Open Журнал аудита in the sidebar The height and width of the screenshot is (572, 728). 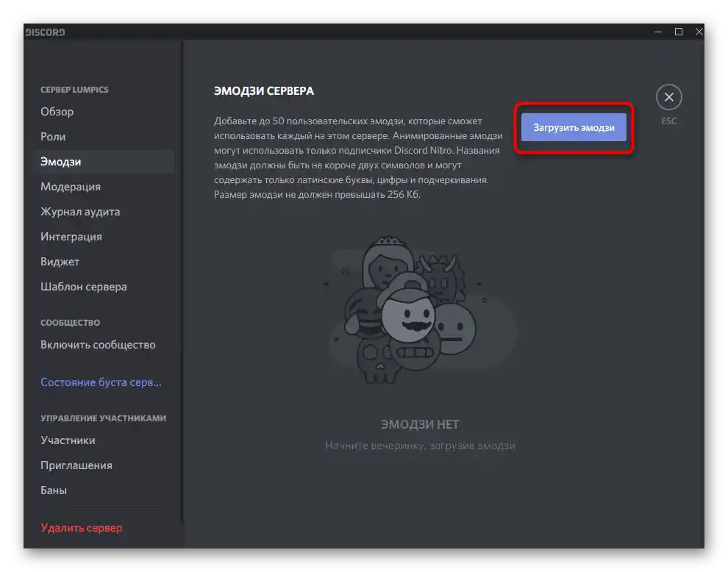coord(104,212)
